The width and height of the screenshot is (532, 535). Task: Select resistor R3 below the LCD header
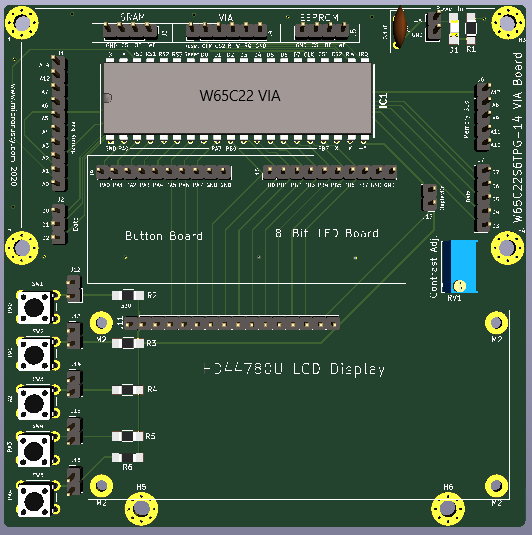click(128, 343)
